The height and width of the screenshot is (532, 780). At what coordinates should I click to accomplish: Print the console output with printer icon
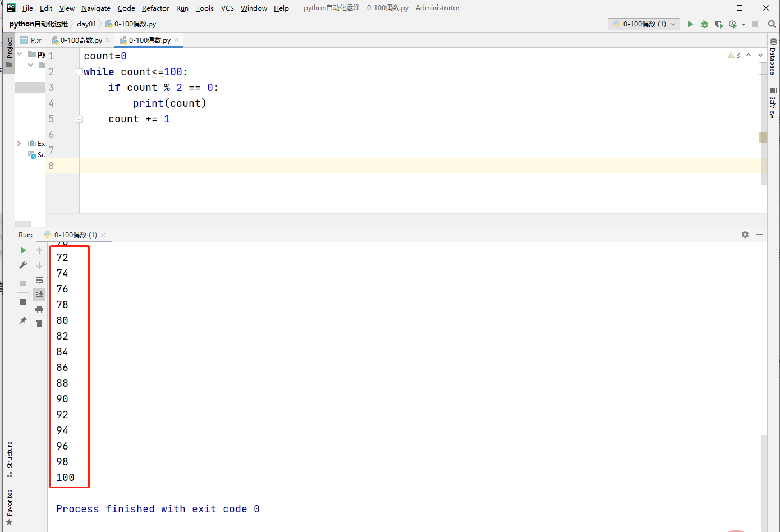(39, 309)
